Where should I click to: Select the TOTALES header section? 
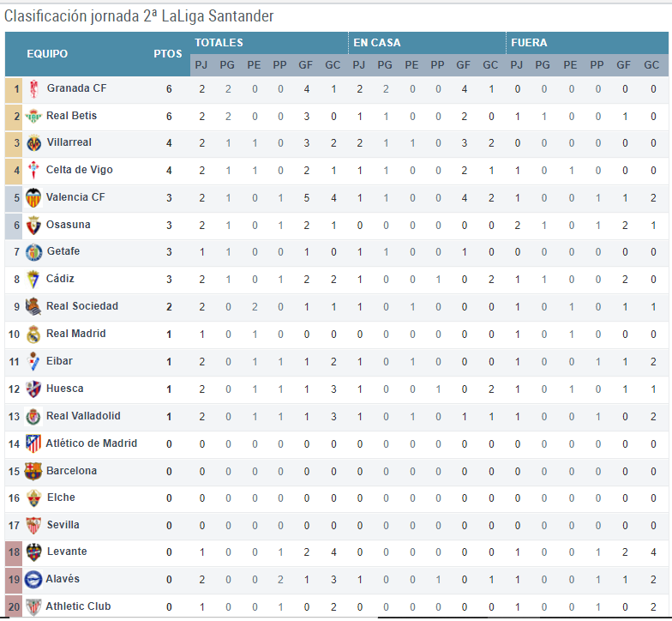click(x=219, y=43)
